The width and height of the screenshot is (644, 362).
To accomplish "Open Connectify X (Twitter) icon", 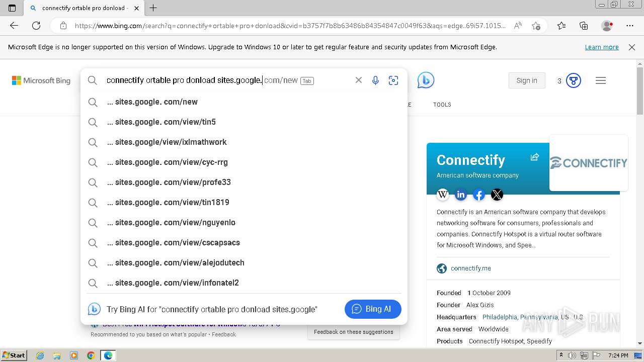I will 497,195.
